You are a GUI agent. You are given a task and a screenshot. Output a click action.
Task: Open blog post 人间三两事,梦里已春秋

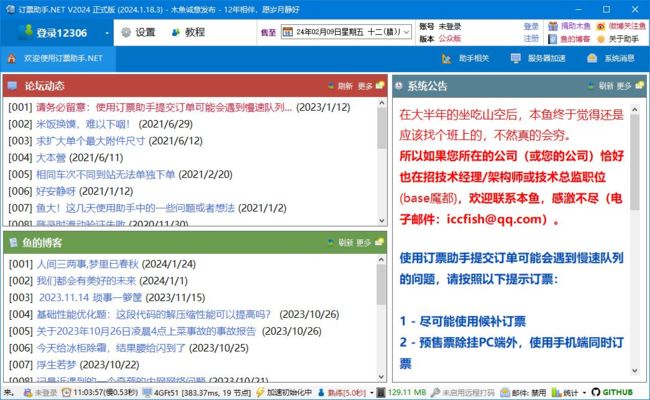tap(87, 264)
